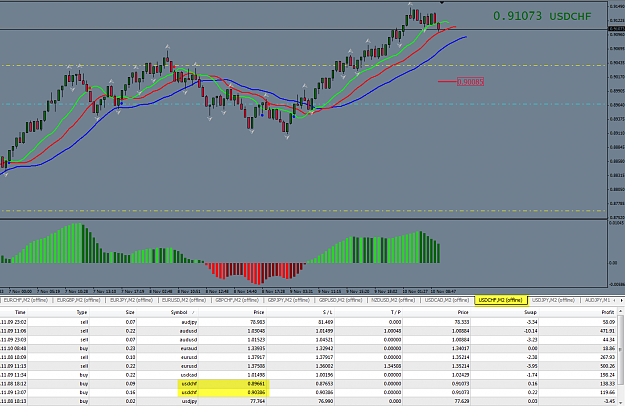Go to the GBPUSD,M2 chart tab
Viewport: 625px width, 406px height.
coord(340,300)
